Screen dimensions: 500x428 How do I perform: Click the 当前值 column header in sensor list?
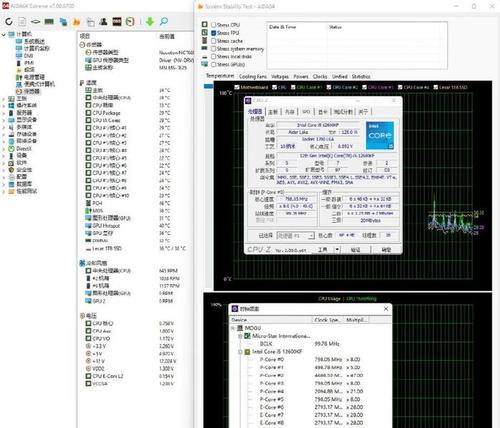tap(167, 36)
